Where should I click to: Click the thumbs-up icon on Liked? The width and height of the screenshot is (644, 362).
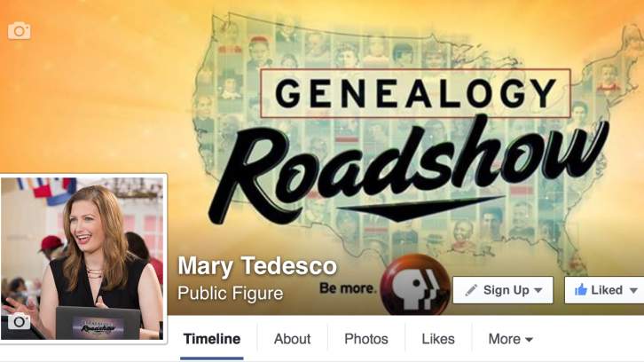coord(581,290)
